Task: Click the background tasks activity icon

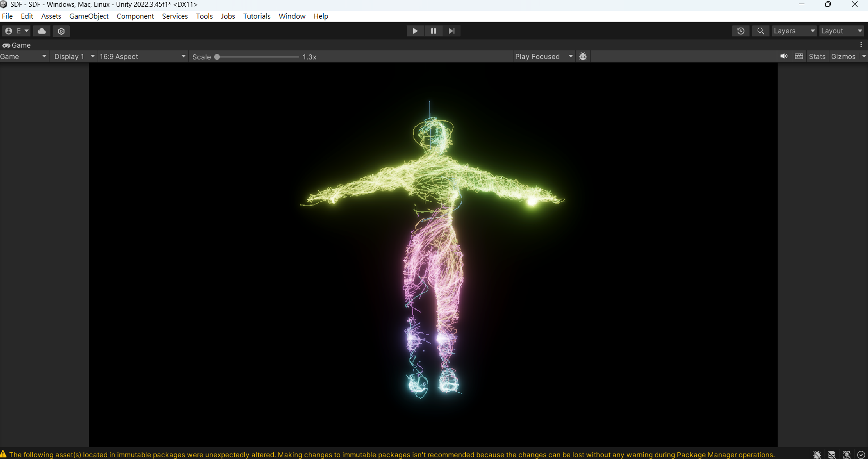Action: [861, 454]
